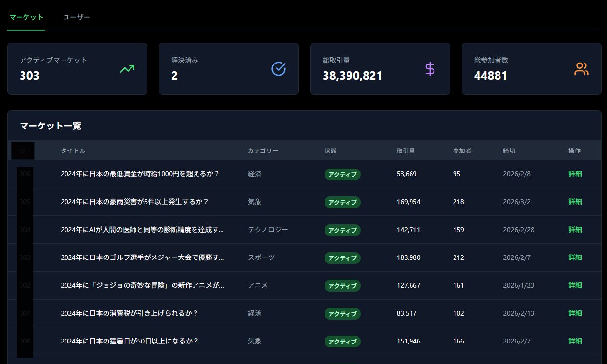Click the trade volume 127,667
The image size is (607, 364).
tap(409, 285)
